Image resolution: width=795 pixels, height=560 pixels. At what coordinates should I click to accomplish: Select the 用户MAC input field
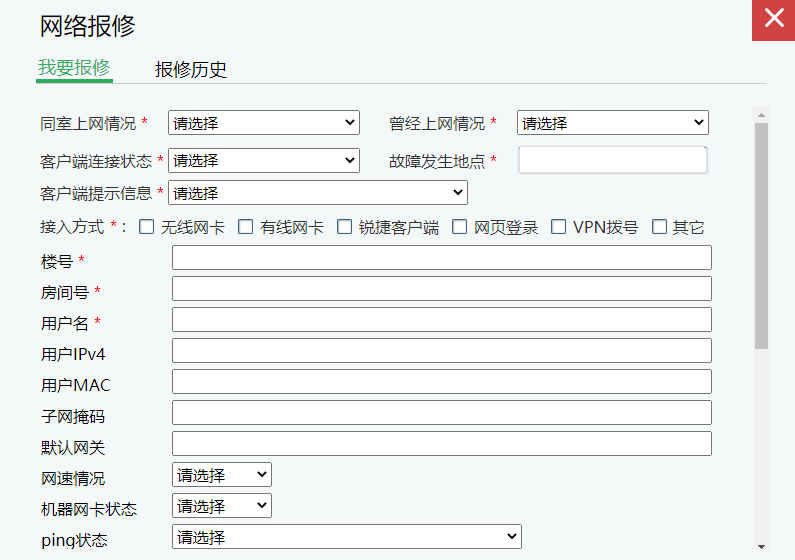[442, 382]
